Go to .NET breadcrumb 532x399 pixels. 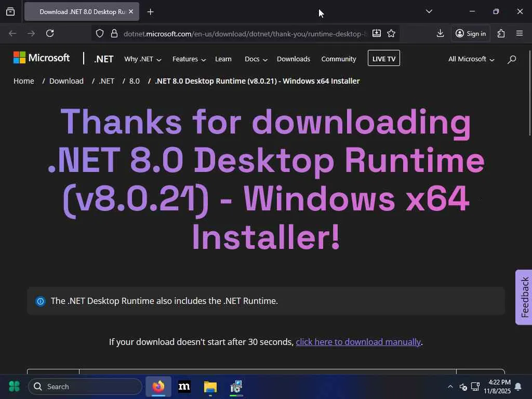coord(107,81)
